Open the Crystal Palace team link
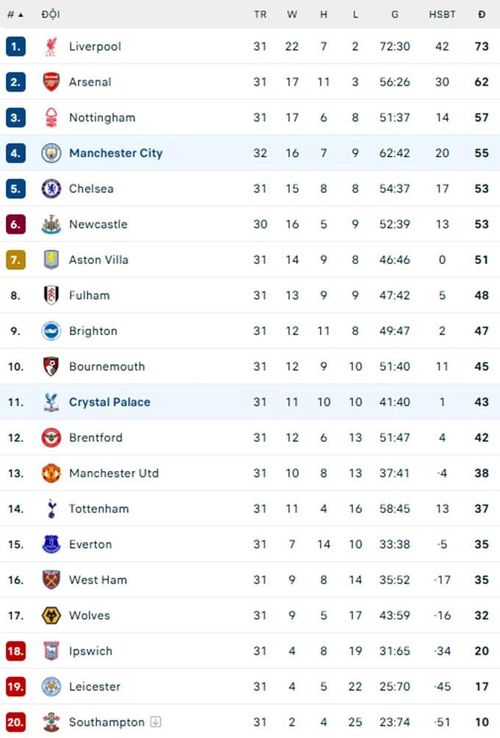The height and width of the screenshot is (738, 500). click(x=110, y=402)
